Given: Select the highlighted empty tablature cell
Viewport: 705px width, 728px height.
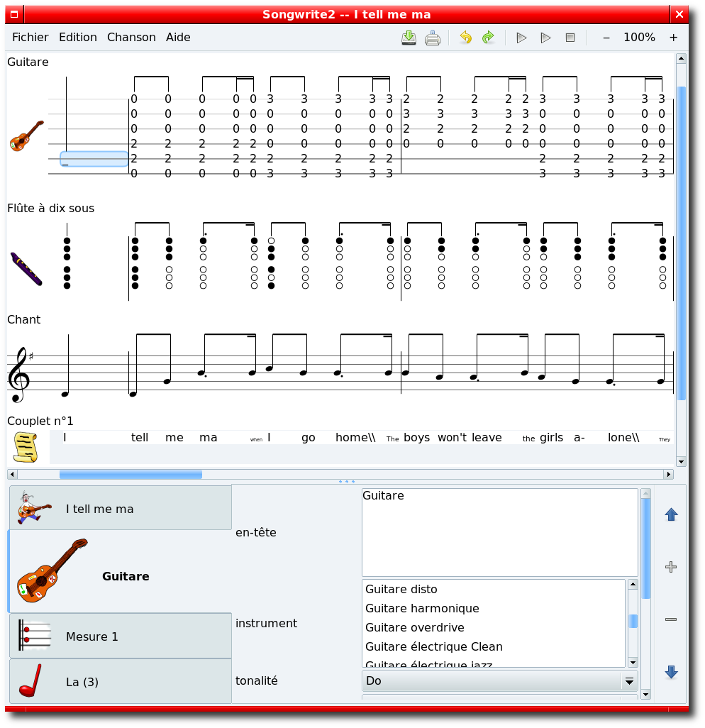Looking at the screenshot, I should click(x=94, y=159).
